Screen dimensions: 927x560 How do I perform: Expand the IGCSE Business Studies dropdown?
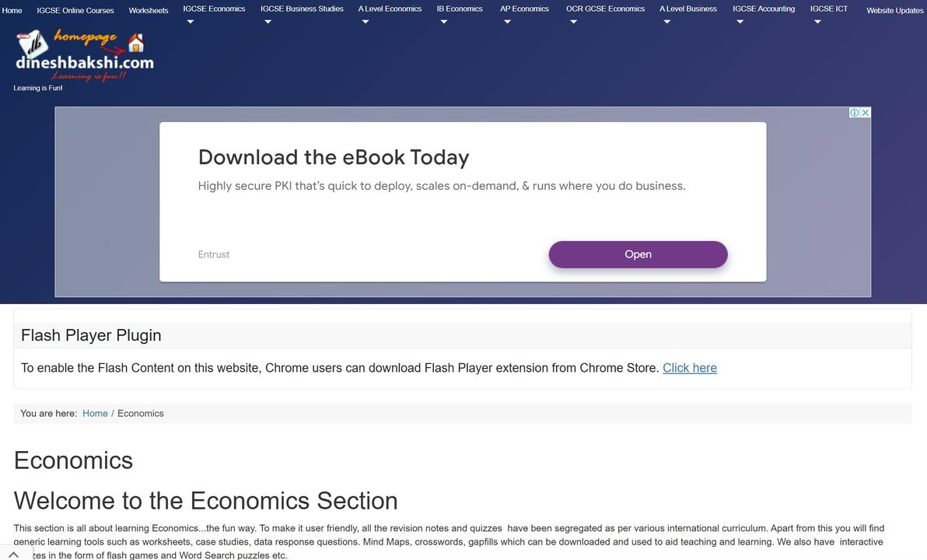[x=268, y=22]
